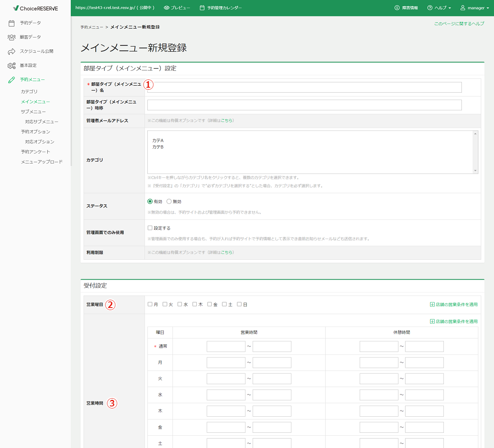Click apply-store-conditions icon above hours table
The image size is (494, 448).
[432, 322]
